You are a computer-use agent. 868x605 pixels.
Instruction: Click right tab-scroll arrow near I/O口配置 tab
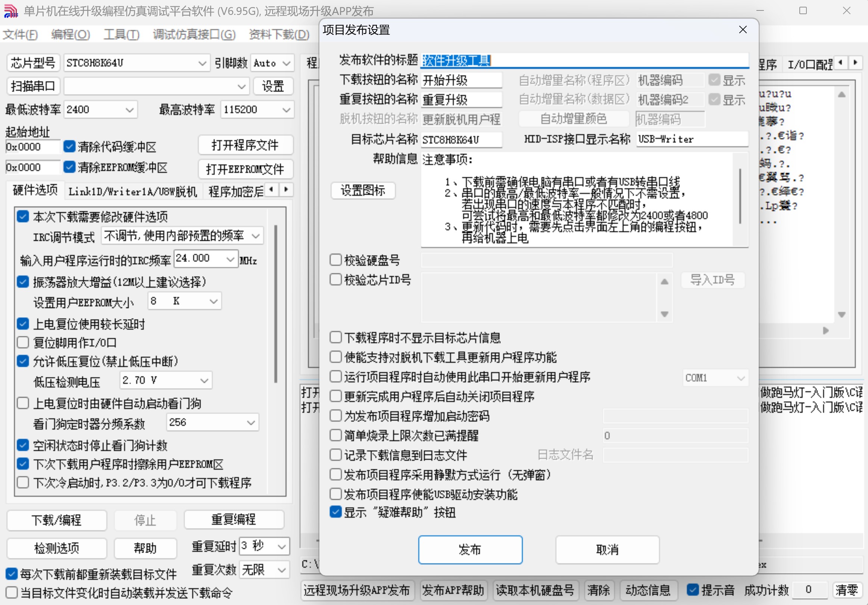pyautogui.click(x=855, y=63)
